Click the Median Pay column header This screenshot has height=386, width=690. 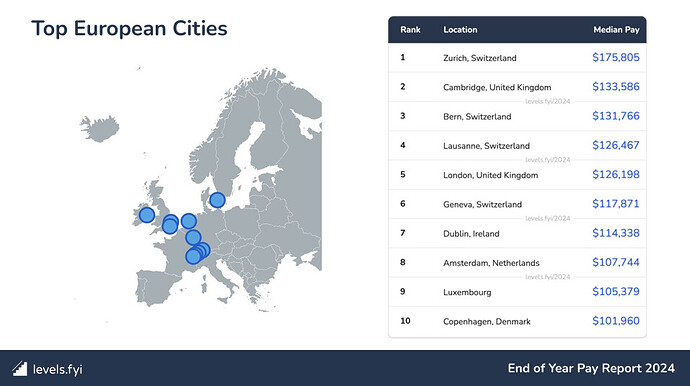coord(616,29)
